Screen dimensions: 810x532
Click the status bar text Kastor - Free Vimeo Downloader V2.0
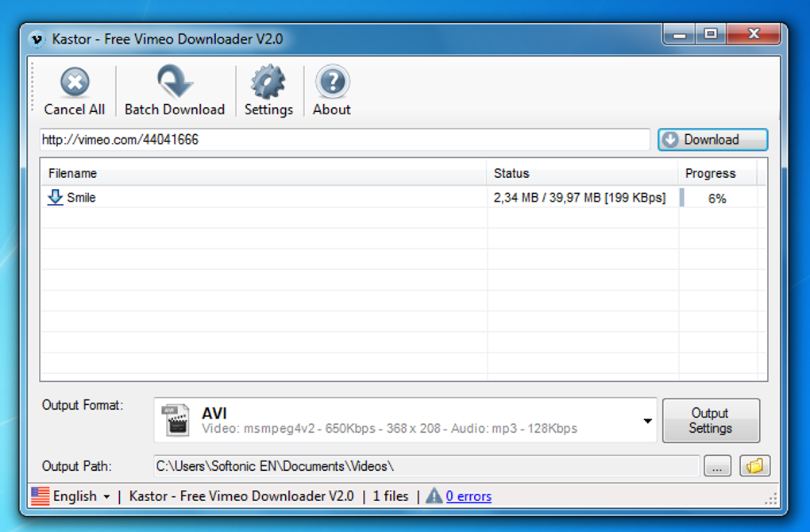tap(241, 496)
